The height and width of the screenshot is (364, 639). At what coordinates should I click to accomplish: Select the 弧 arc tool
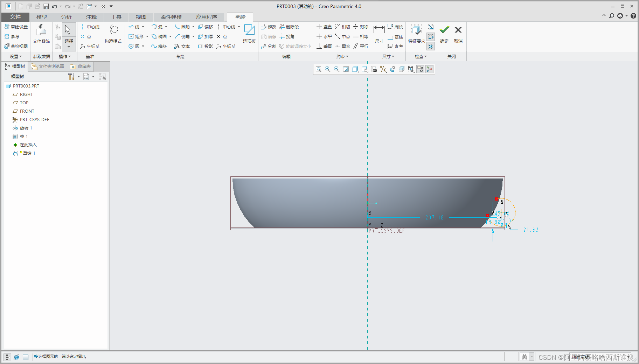[157, 27]
